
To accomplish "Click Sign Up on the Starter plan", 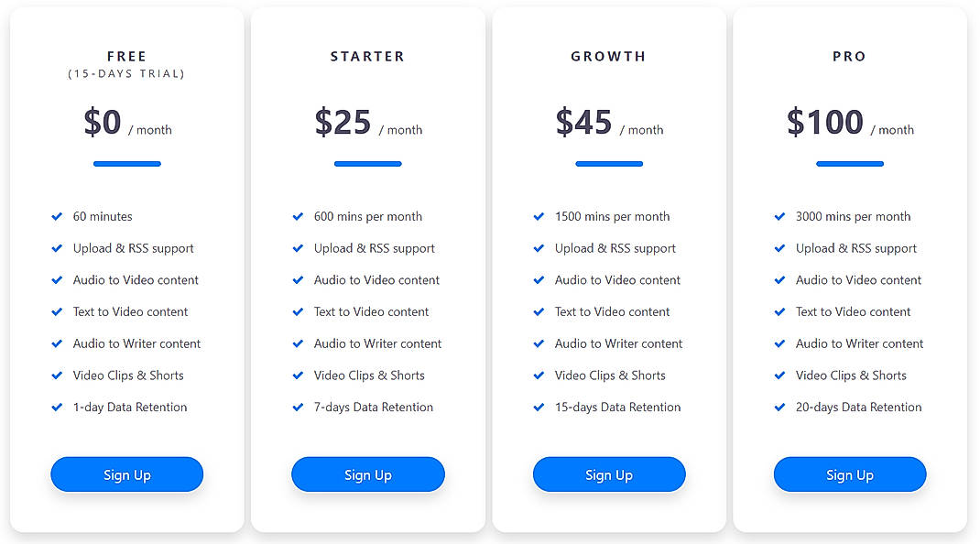I will 368,474.
